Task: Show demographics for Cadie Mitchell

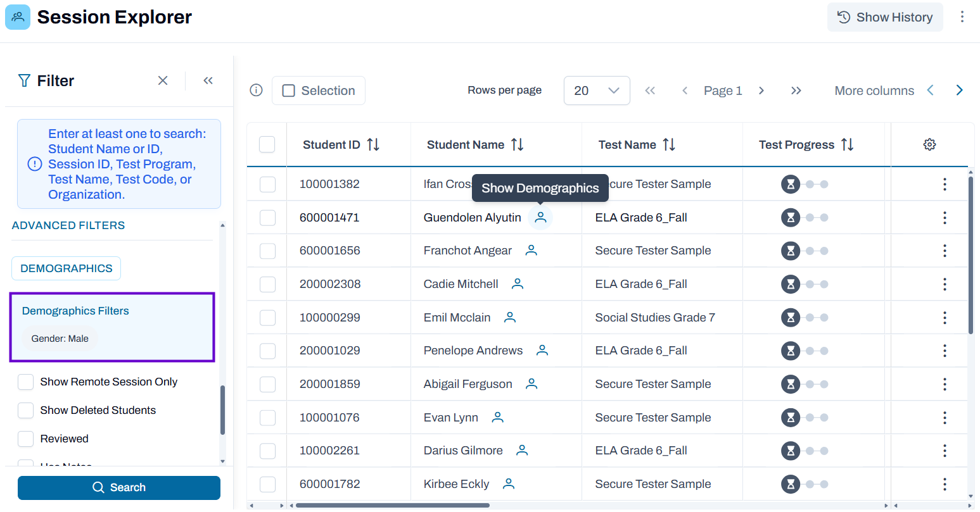Action: point(518,284)
